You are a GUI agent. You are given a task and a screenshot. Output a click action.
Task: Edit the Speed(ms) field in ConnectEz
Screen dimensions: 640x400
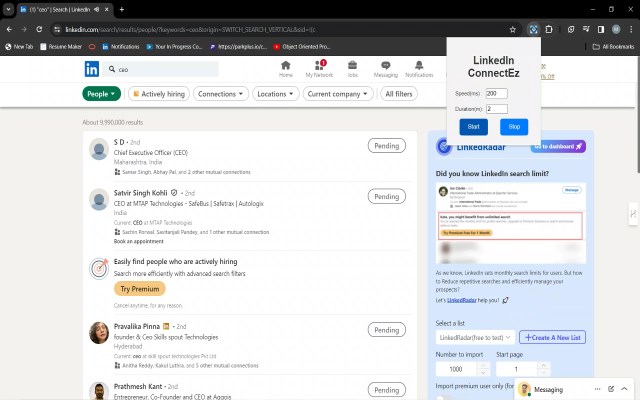pyautogui.click(x=496, y=93)
